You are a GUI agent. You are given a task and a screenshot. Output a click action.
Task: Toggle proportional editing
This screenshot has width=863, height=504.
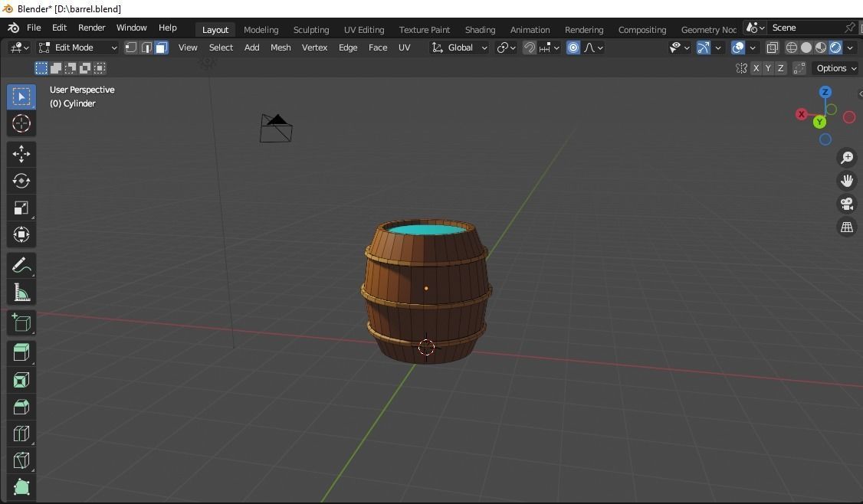coord(573,47)
